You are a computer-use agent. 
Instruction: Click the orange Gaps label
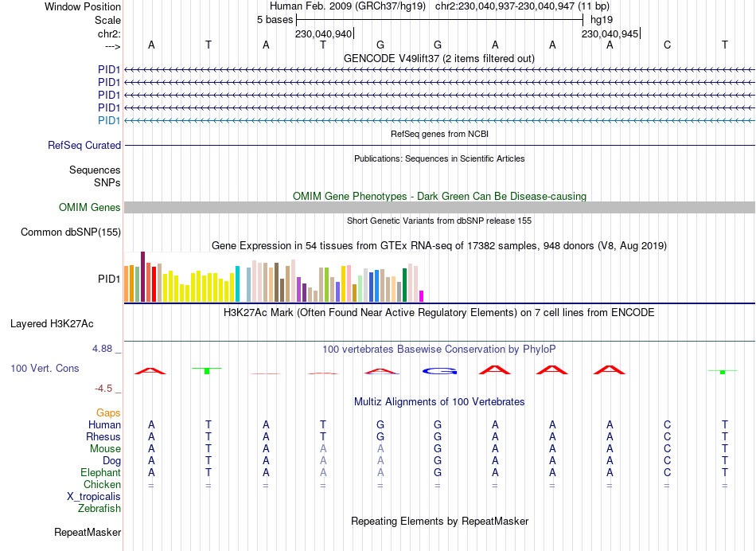coord(108,412)
